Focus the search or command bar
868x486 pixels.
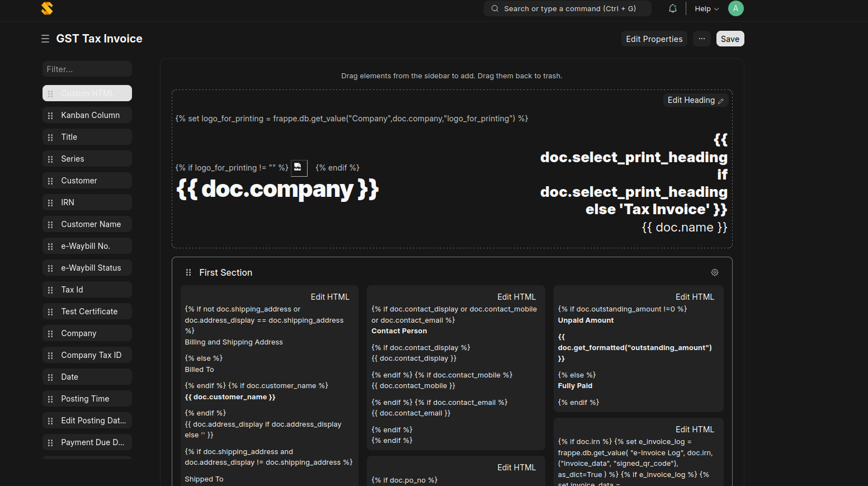(x=568, y=8)
